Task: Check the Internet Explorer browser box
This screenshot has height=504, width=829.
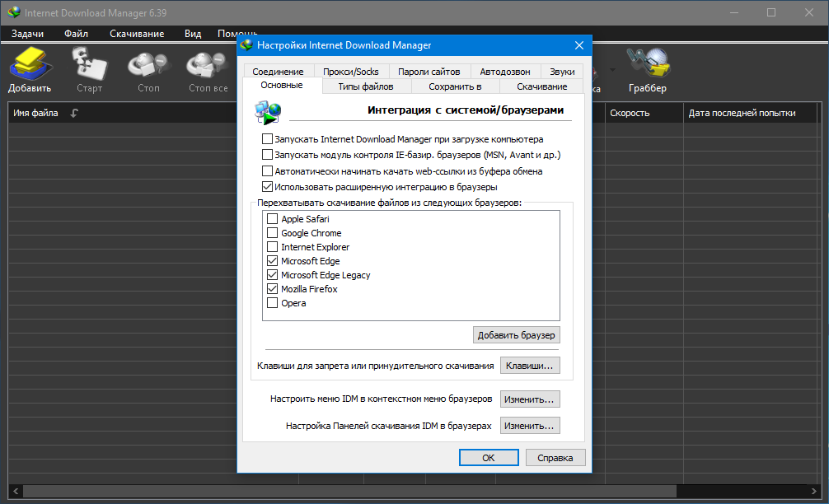Action: tap(272, 247)
